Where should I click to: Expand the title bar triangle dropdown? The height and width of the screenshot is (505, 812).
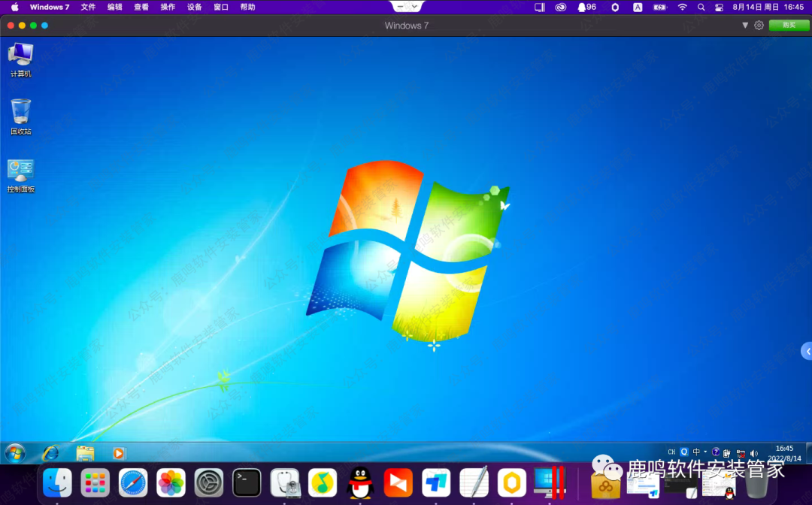pos(745,26)
